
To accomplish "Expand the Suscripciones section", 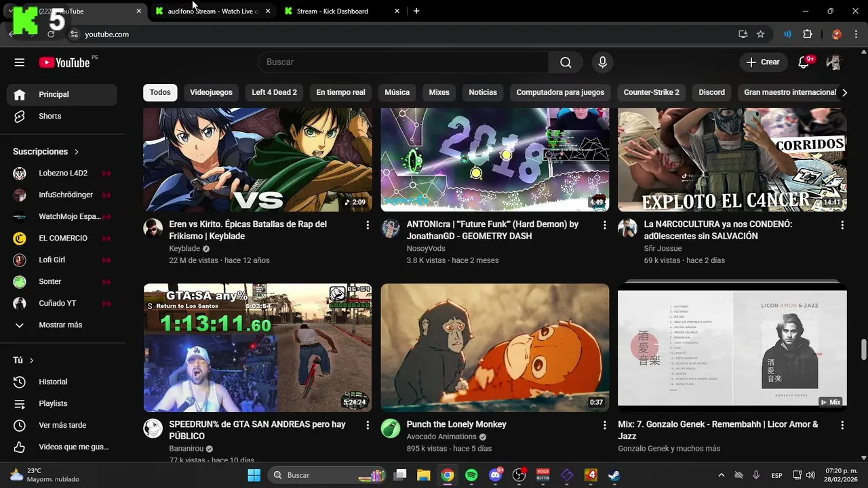I will [46, 151].
